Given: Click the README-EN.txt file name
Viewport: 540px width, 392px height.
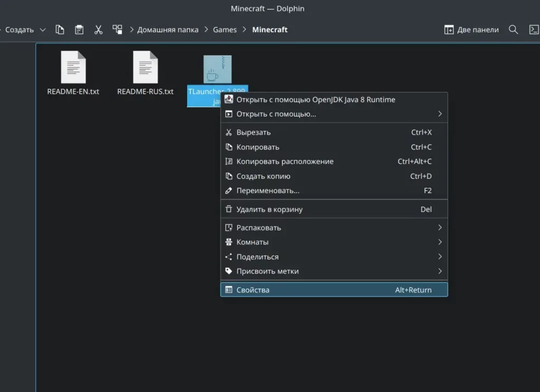Looking at the screenshot, I should point(73,92).
